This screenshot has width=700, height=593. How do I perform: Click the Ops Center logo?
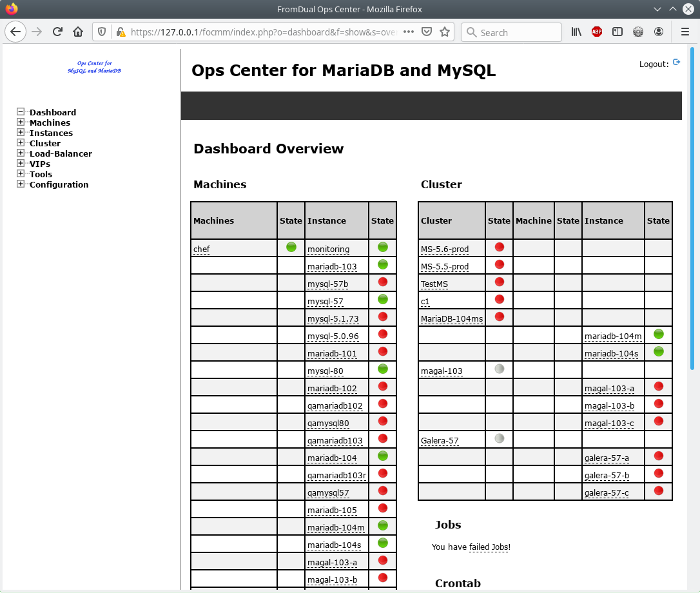94,67
